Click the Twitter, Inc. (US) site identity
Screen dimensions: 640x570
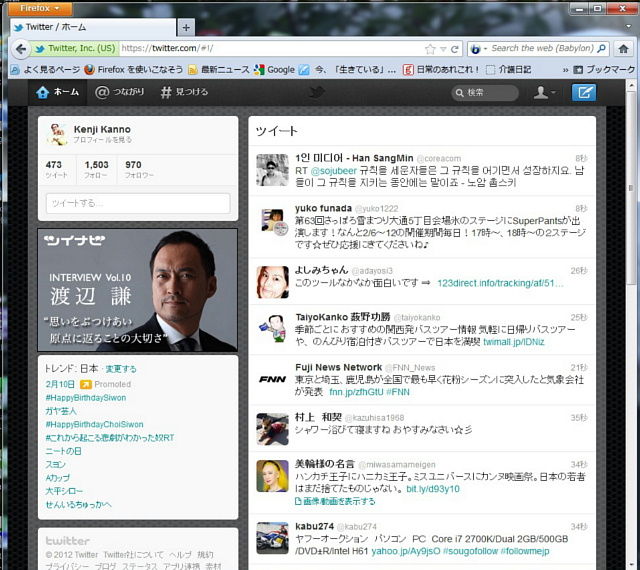[75, 49]
